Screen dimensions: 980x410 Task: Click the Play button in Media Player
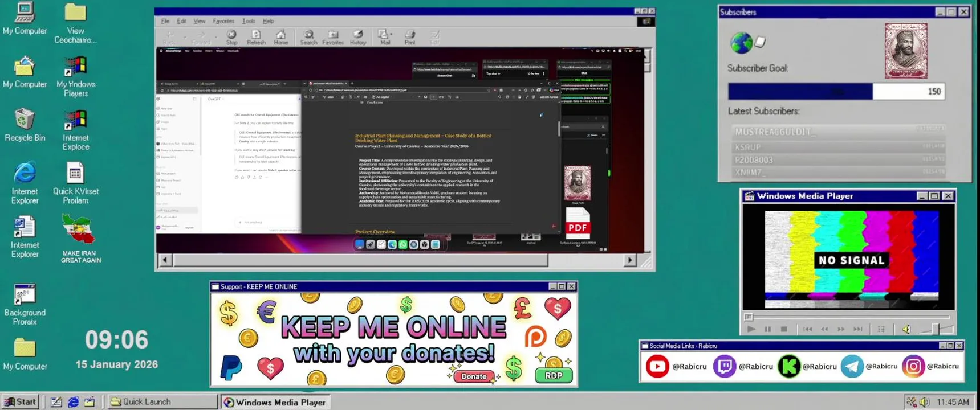[x=751, y=329]
